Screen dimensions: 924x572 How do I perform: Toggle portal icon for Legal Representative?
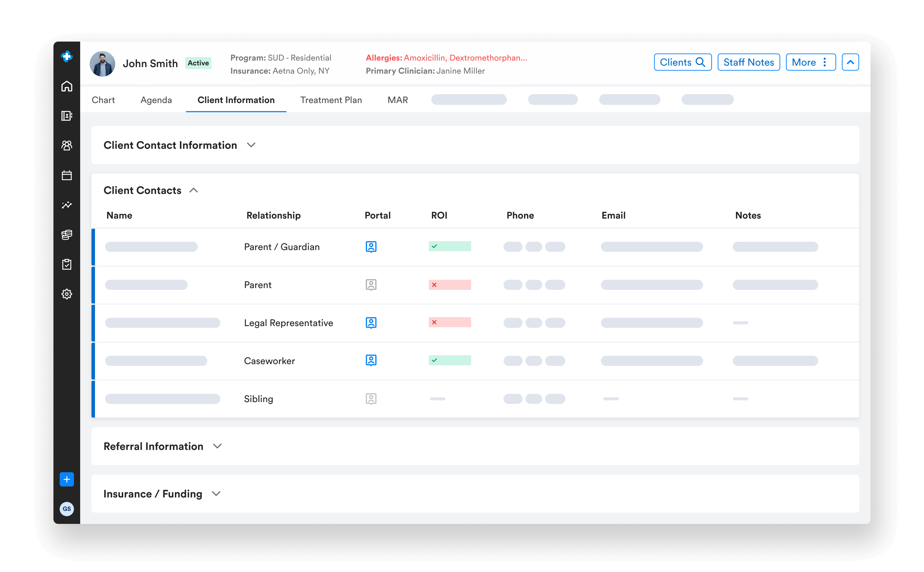[x=371, y=323]
